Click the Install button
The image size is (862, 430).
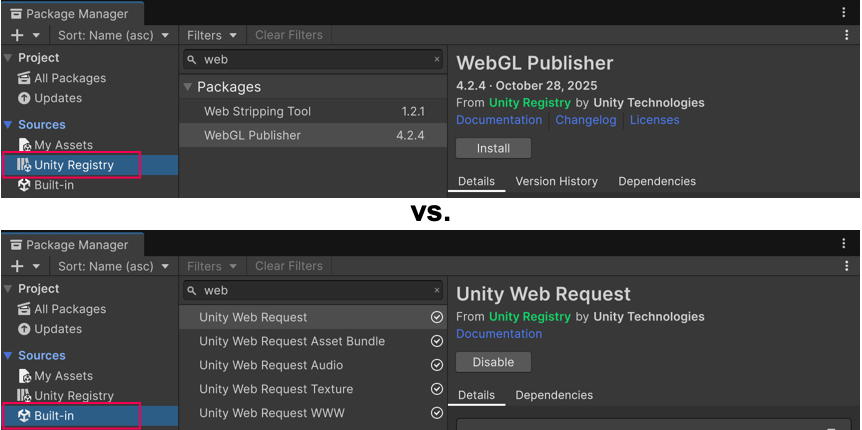[494, 148]
